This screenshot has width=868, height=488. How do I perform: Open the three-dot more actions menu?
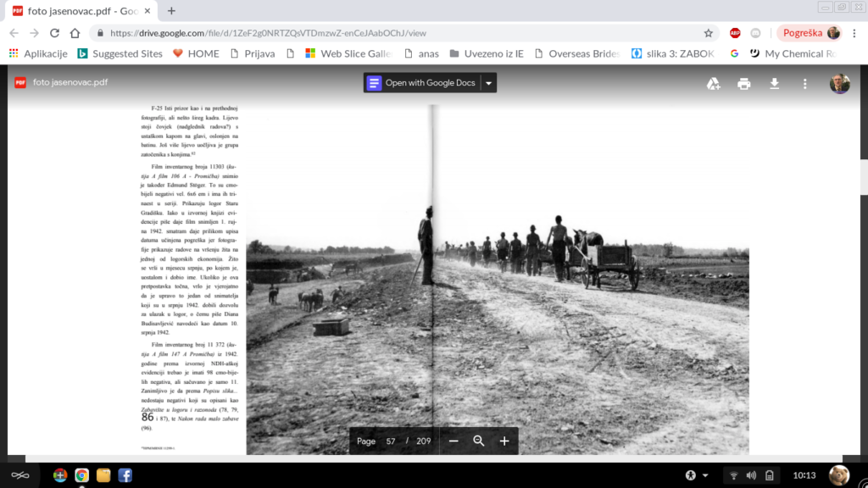pyautogui.click(x=804, y=83)
